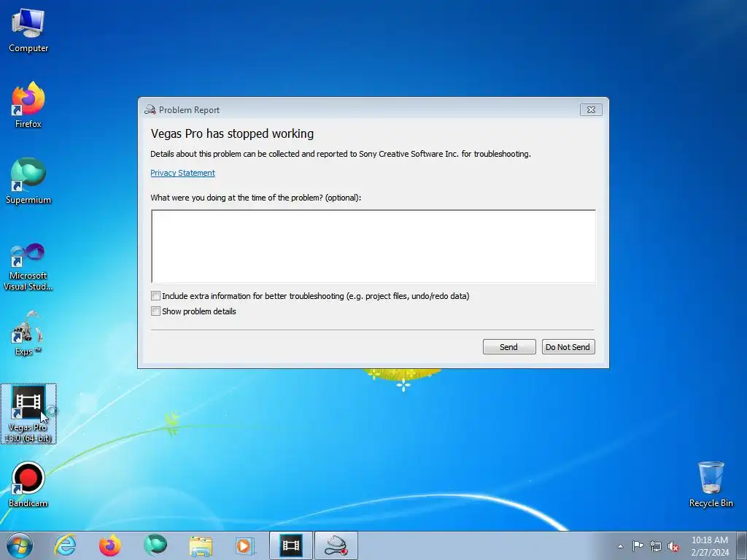Select the Supermium desktop shortcut
747x560 pixels.
click(28, 181)
